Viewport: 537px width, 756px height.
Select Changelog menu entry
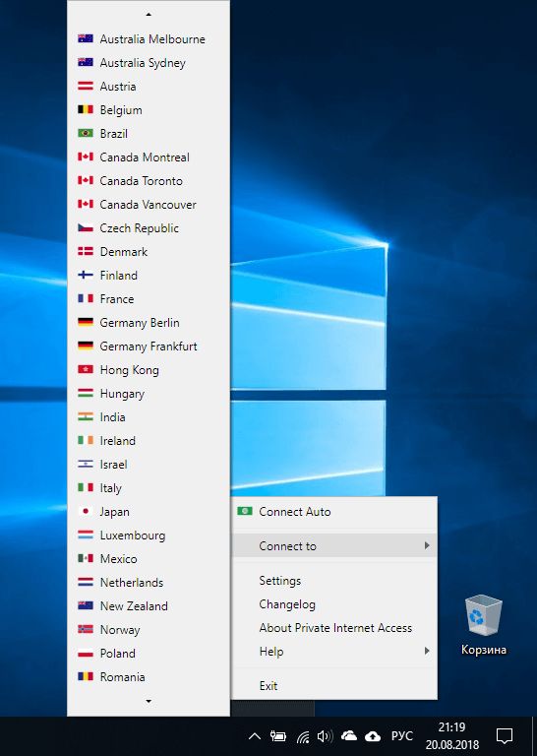point(287,604)
